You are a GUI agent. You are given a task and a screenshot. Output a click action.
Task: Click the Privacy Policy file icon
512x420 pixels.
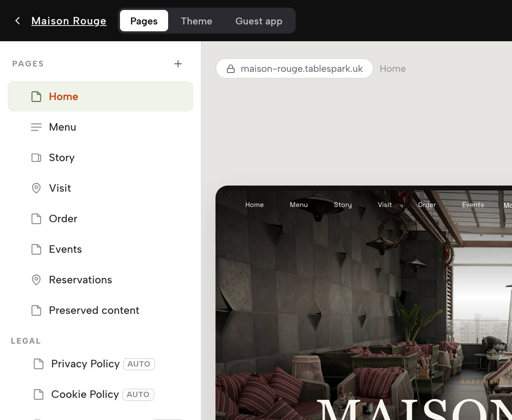tap(39, 364)
